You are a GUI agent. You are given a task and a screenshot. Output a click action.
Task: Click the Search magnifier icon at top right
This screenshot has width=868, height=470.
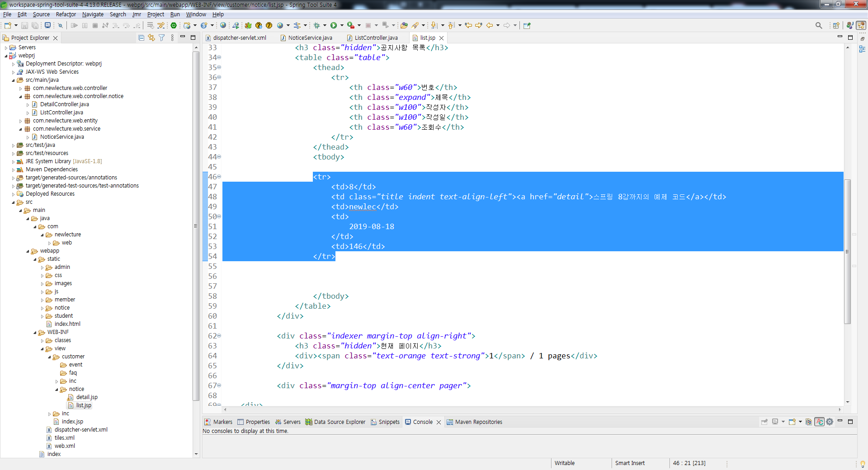pyautogui.click(x=819, y=25)
